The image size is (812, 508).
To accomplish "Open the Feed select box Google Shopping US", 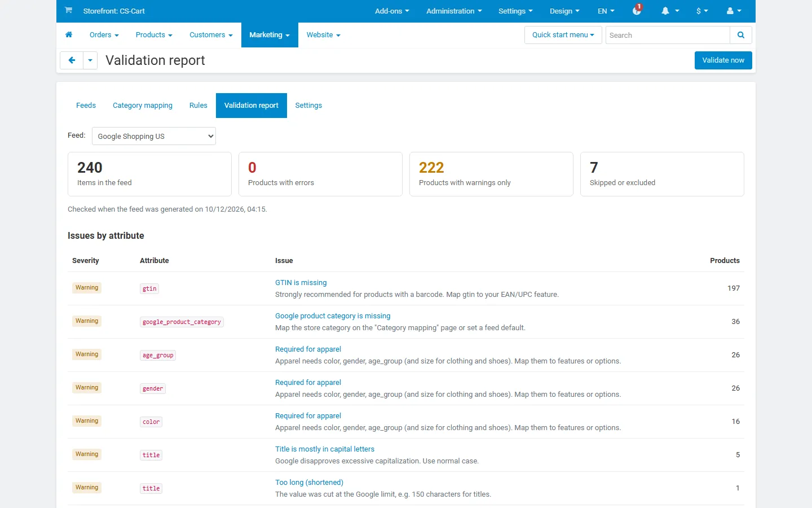I will point(154,136).
